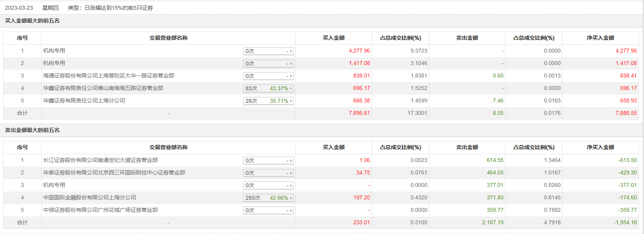Image resolution: width=644 pixels, height=234 pixels.
Task: Open 中国国际金融股份有限公司上海分公司 link
Action: click(x=90, y=197)
